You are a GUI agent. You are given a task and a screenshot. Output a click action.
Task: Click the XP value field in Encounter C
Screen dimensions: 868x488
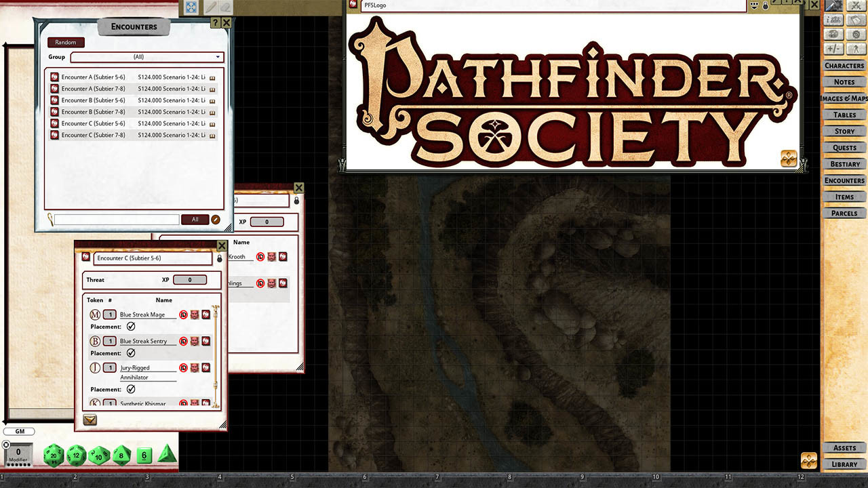tap(190, 280)
